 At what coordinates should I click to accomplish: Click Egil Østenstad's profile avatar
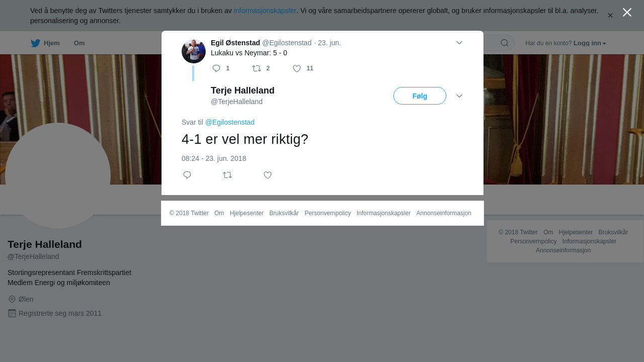pos(194,51)
